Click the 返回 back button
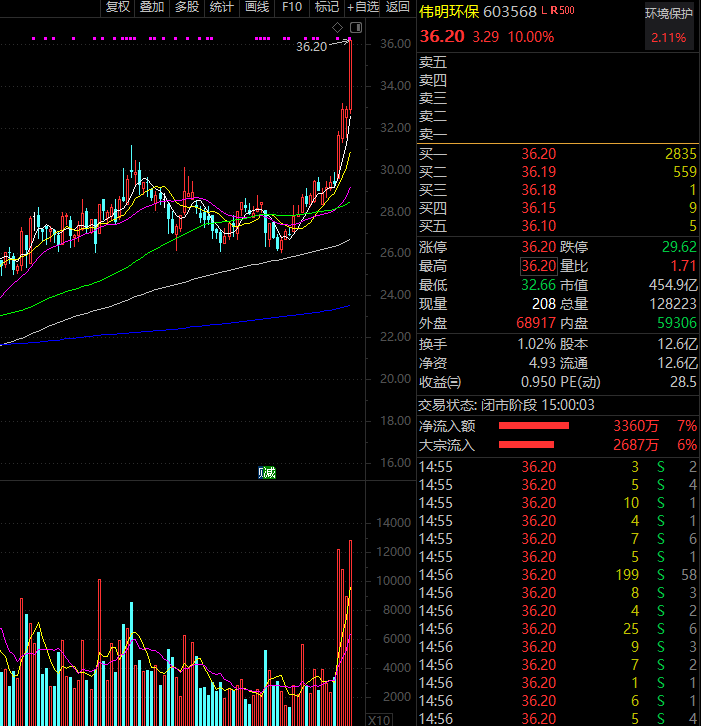The height and width of the screenshot is (726, 701). 398,7
